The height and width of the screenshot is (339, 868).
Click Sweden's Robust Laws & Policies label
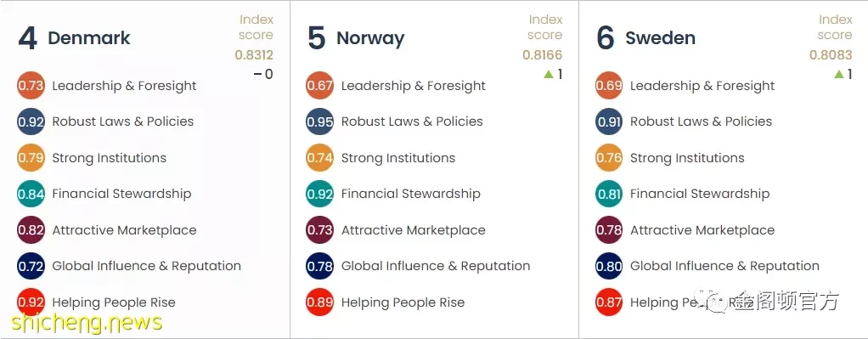pyautogui.click(x=701, y=121)
